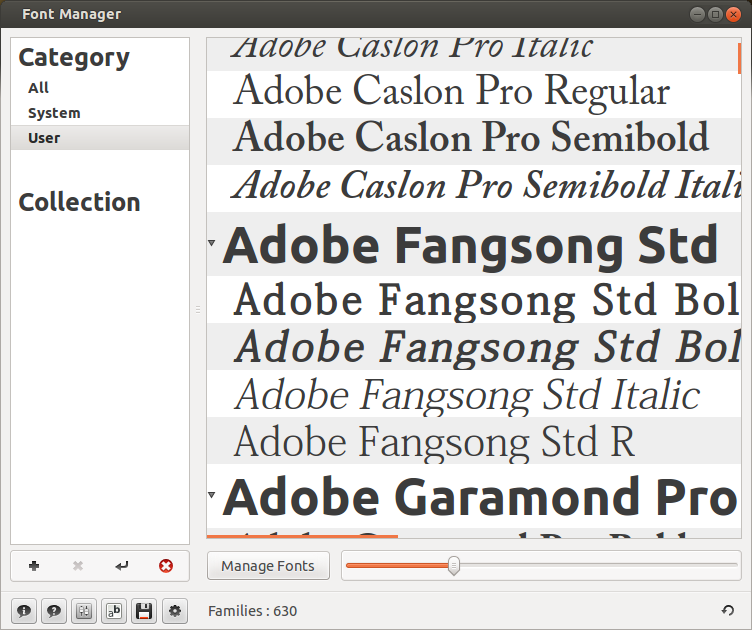Select the System category

[x=100, y=113]
